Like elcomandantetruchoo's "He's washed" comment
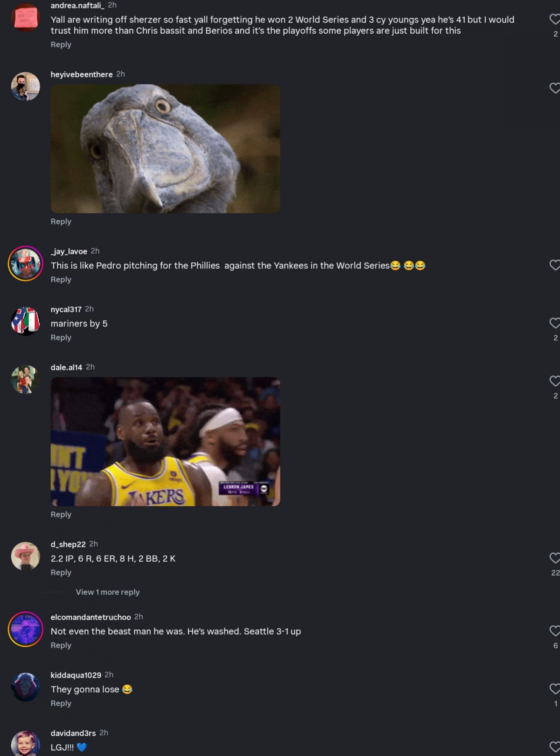The image size is (560, 756). coord(554,631)
